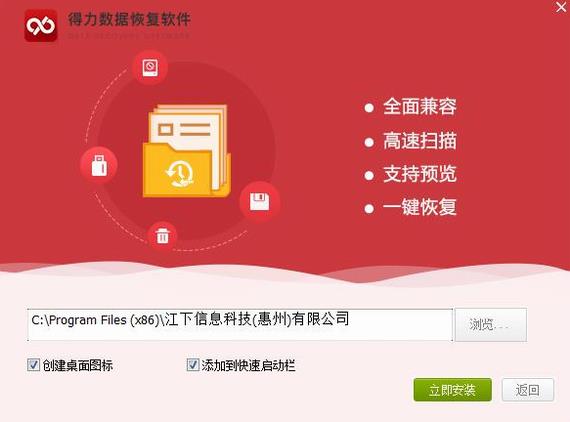Image resolution: width=570 pixels, height=422 pixels.
Task: Click the hard disk icon in circle
Action: click(x=150, y=68)
